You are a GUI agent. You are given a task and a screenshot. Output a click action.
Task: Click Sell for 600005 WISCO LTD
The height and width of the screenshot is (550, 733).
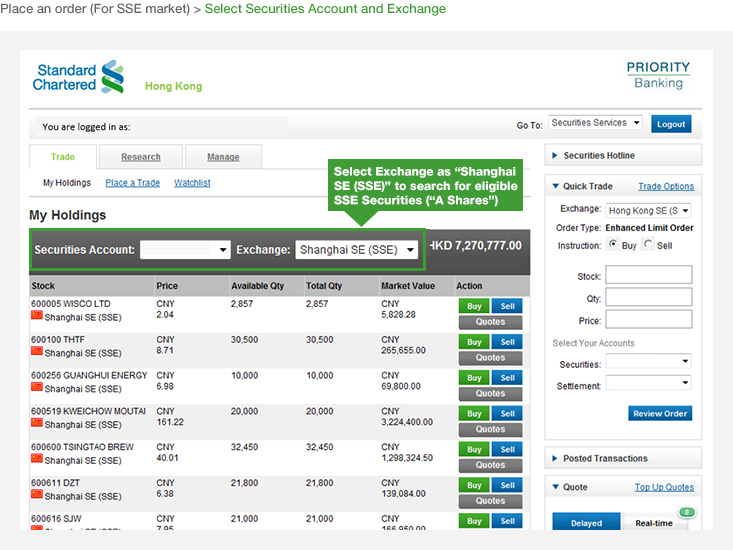tap(507, 306)
